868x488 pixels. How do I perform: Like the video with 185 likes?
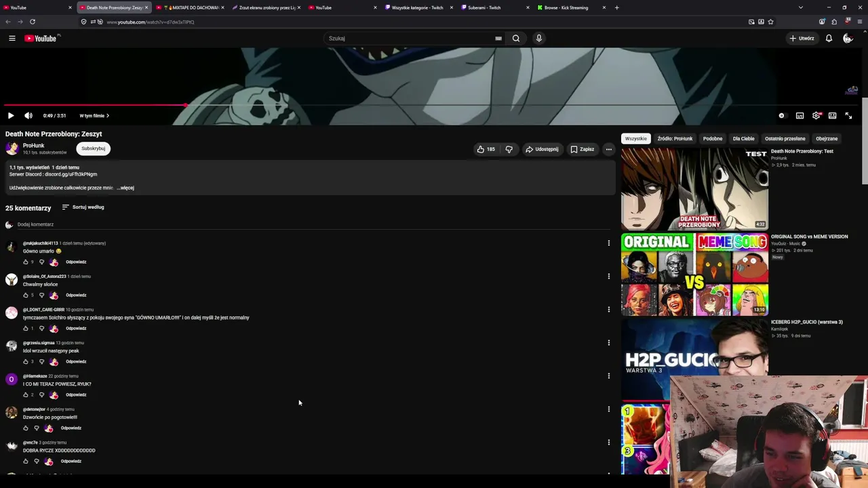pos(486,149)
